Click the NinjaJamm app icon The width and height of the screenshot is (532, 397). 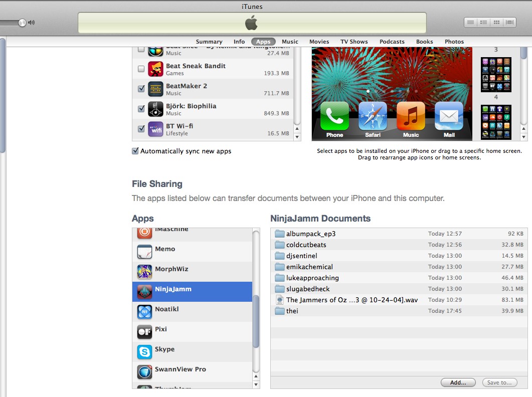pyautogui.click(x=144, y=292)
